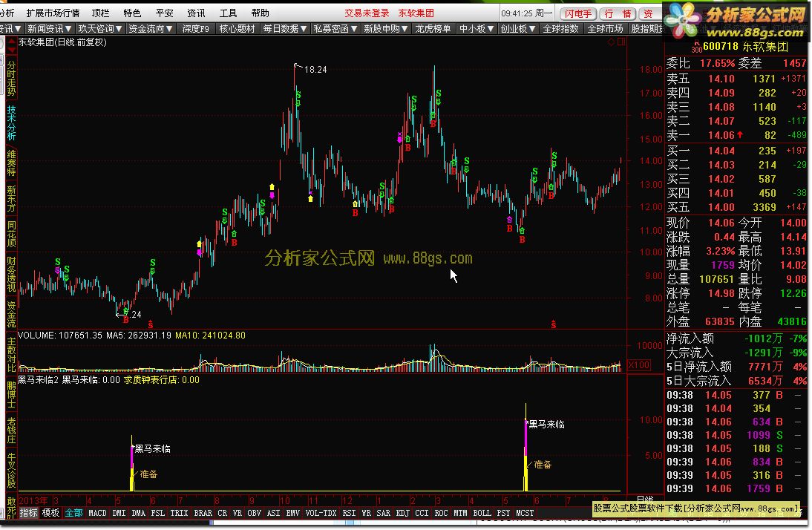Expand the 新股申购 dropdown

[385, 28]
